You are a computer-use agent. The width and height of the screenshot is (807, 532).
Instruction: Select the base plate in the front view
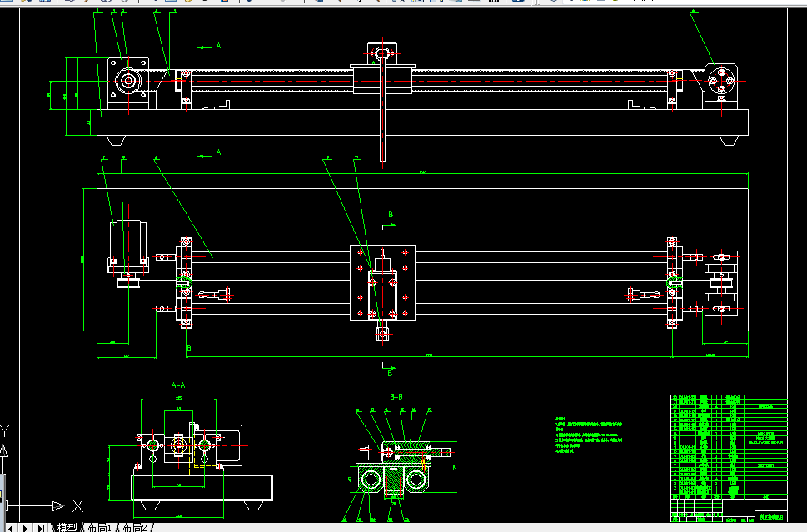(x=422, y=122)
